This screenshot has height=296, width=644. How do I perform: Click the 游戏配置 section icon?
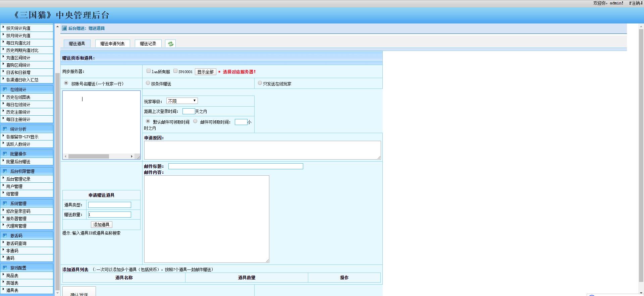coord(5,268)
